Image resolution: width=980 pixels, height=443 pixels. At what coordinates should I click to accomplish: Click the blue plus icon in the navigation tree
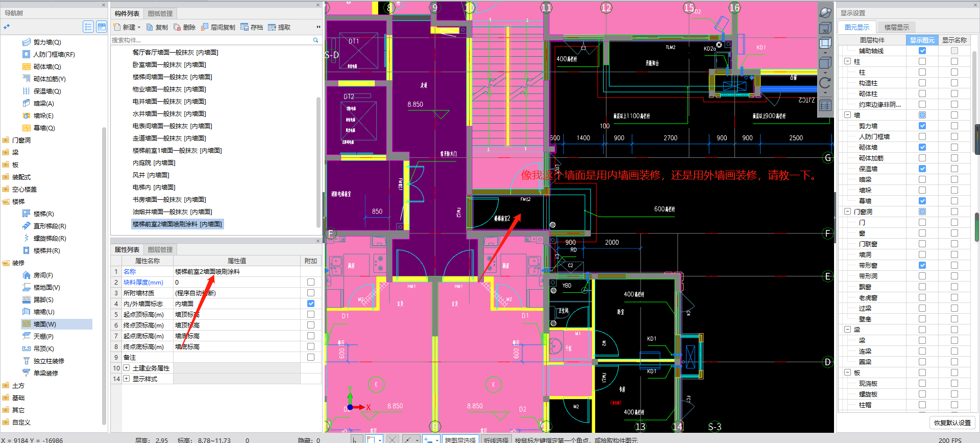pyautogui.click(x=7, y=27)
